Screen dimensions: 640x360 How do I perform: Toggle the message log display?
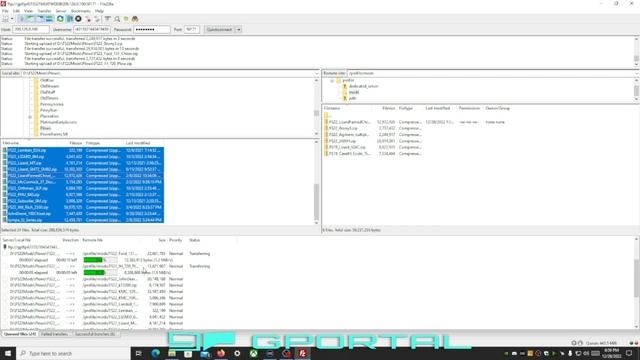pyautogui.click(x=22, y=19)
